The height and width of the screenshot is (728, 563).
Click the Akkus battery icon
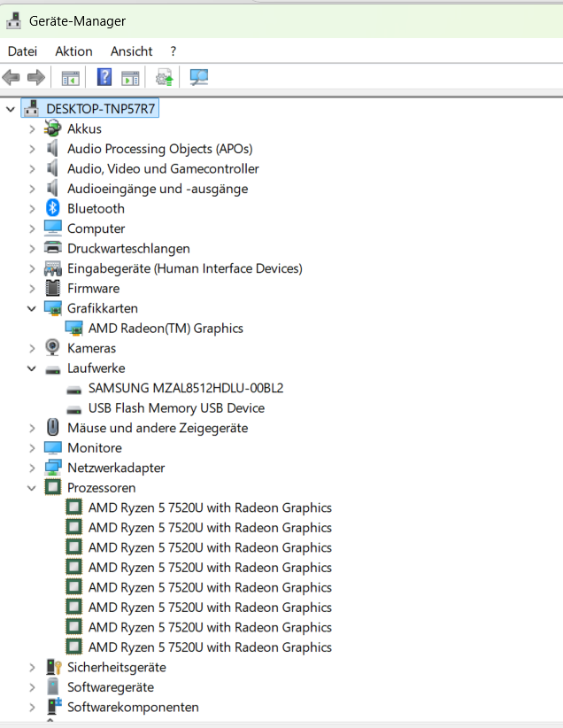[53, 128]
